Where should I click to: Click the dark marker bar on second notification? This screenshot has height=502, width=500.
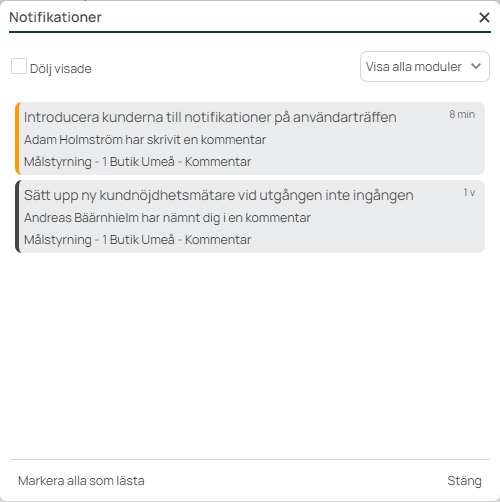[x=18, y=216]
